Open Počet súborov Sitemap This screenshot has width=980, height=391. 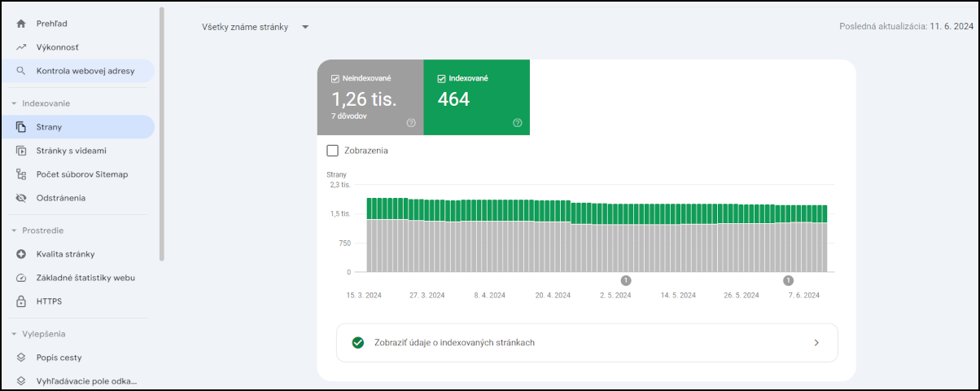click(77, 174)
